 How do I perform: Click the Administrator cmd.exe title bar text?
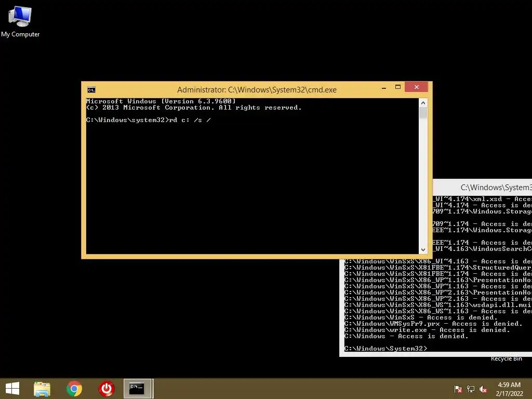coord(257,89)
